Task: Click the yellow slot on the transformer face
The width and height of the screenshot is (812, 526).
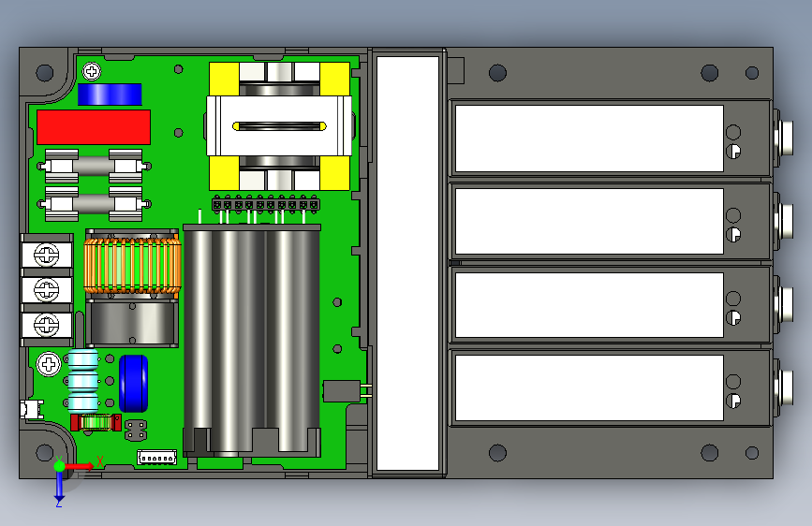Action: (x=279, y=126)
